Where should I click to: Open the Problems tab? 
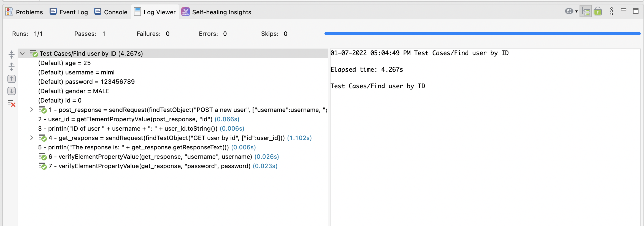24,12
